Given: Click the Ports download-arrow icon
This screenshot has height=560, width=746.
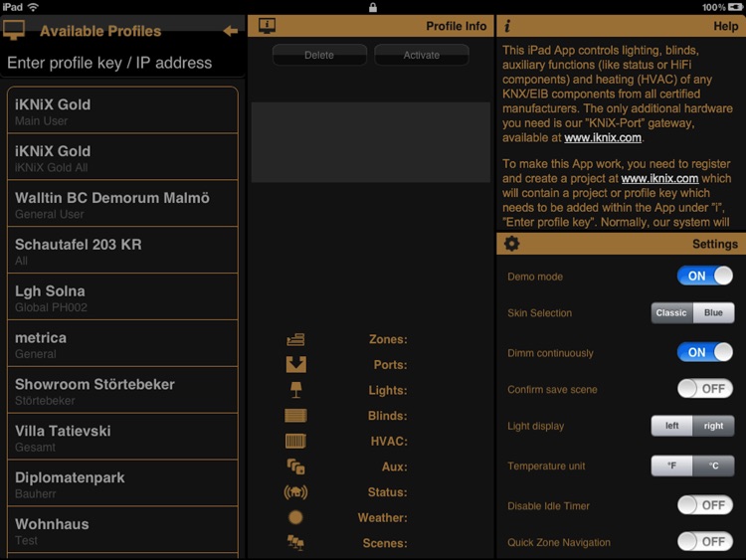Looking at the screenshot, I should [296, 364].
